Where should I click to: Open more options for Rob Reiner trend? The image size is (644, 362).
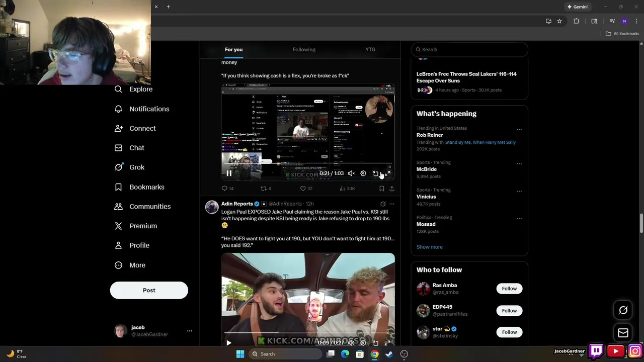(x=519, y=130)
